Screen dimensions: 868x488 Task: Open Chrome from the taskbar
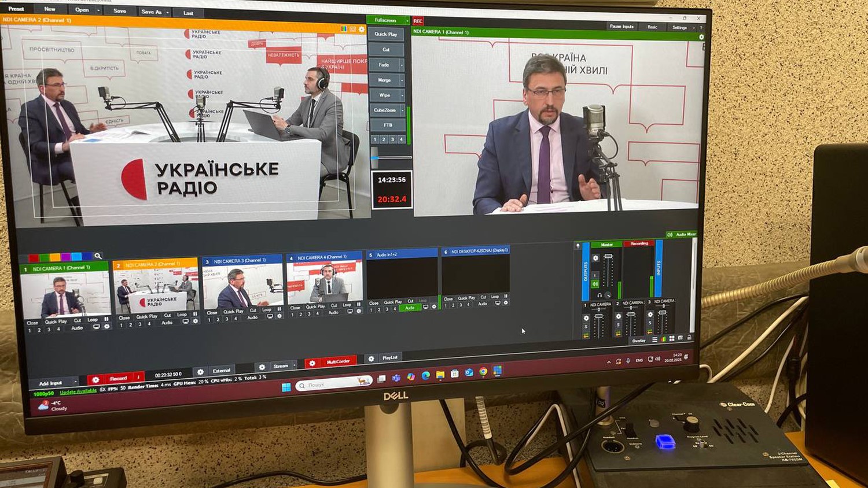point(483,372)
